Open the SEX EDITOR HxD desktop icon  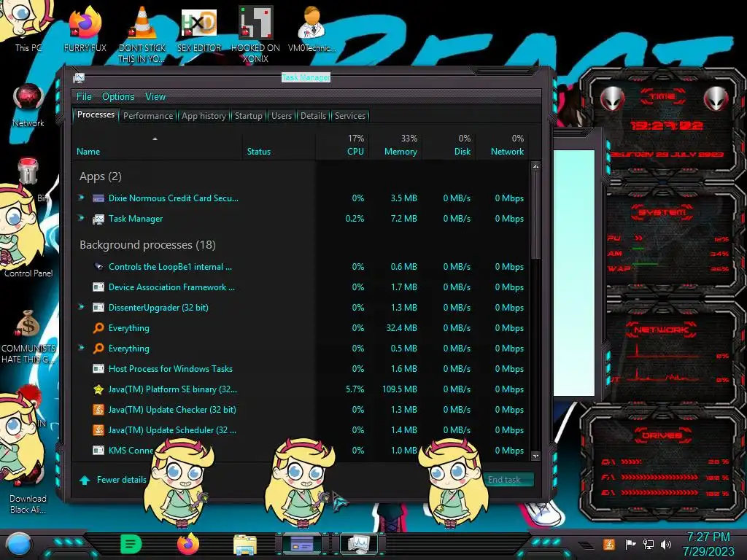coord(199,29)
